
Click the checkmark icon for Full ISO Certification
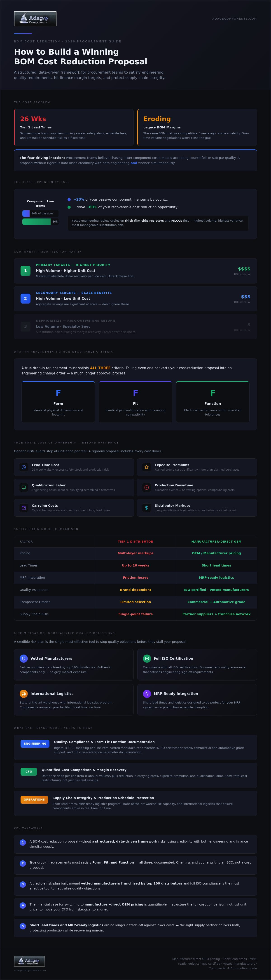tap(147, 658)
